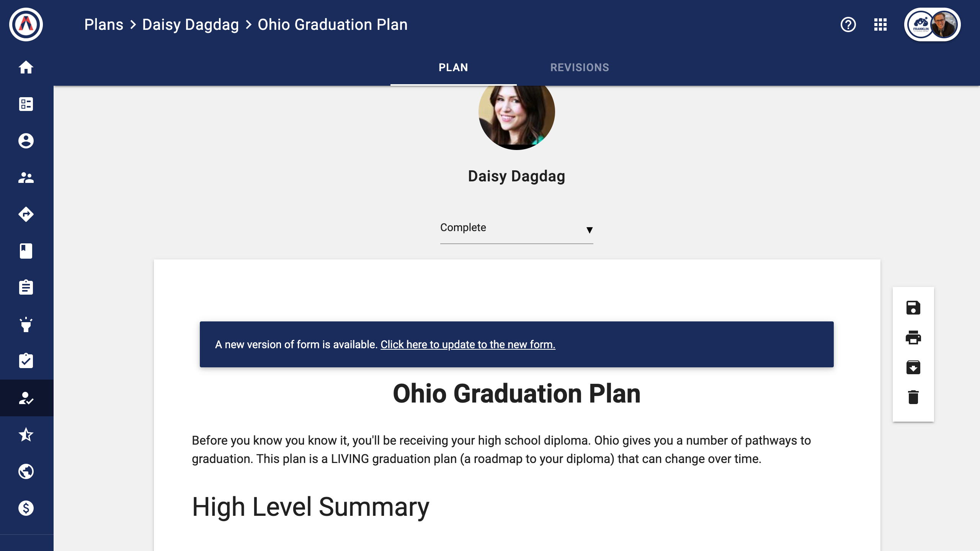
Task: Go to Home in left sidebar
Action: (x=26, y=67)
